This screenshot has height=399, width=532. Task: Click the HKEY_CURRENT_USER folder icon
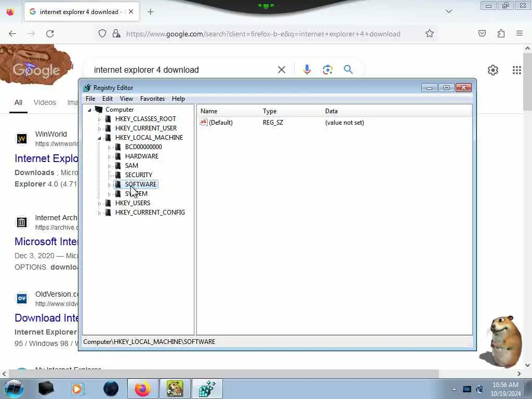point(108,128)
